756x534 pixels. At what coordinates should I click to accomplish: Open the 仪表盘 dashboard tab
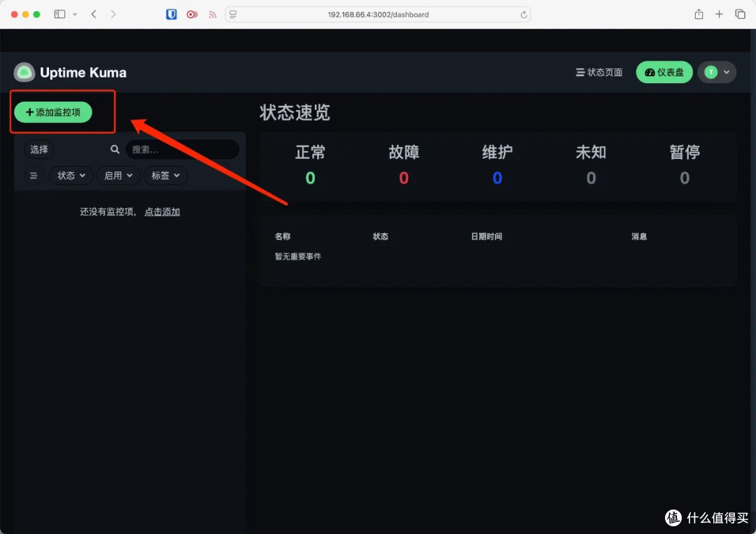[664, 72]
